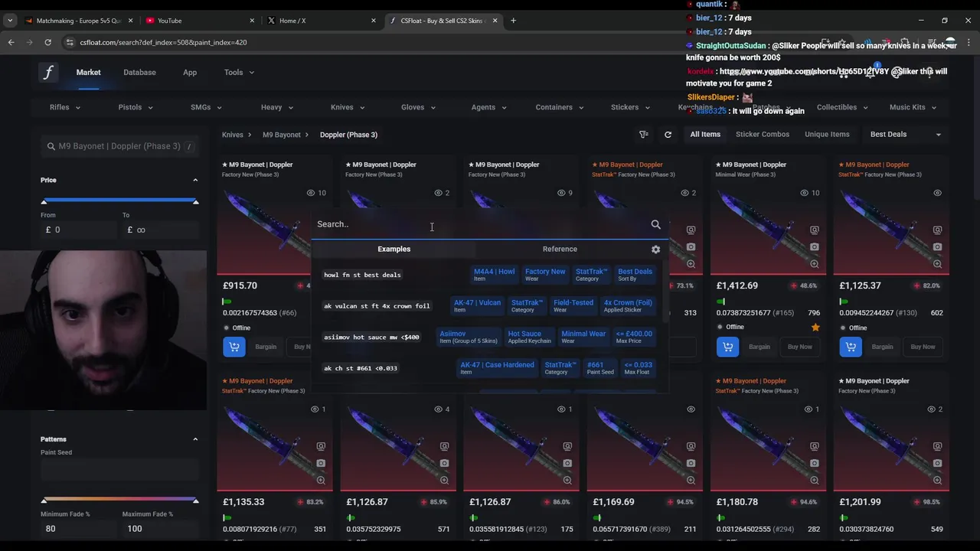
Task: Click zoom magnifier on the £1,125.37 card
Action: click(x=937, y=264)
